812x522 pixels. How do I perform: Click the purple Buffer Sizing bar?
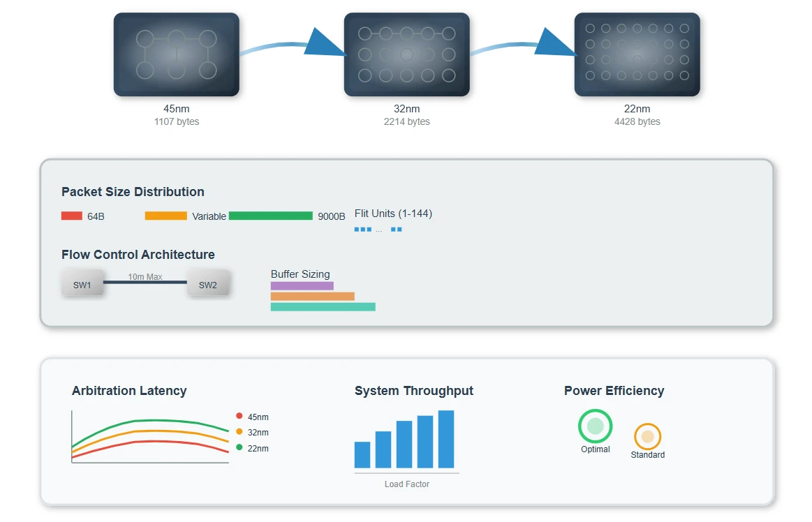302,286
